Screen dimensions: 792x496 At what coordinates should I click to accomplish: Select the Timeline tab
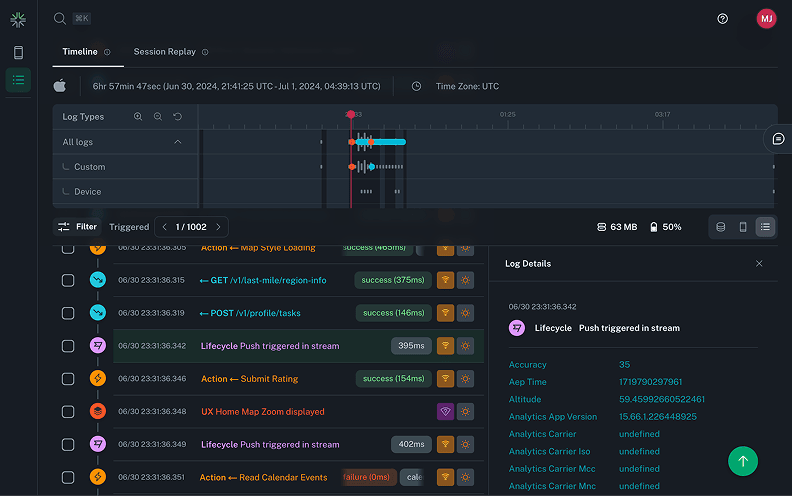point(80,52)
